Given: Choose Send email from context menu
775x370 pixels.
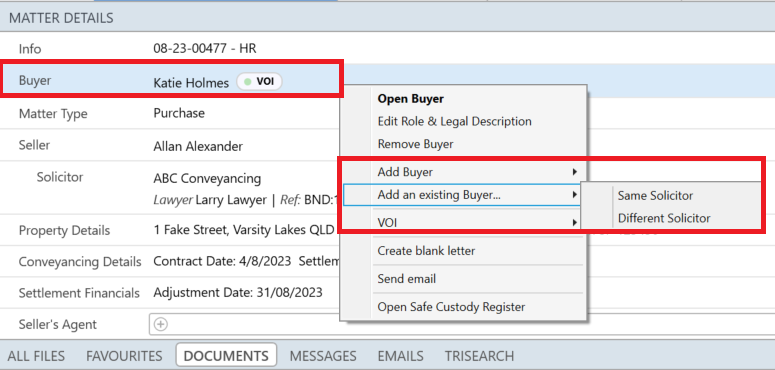Looking at the screenshot, I should coord(407,279).
